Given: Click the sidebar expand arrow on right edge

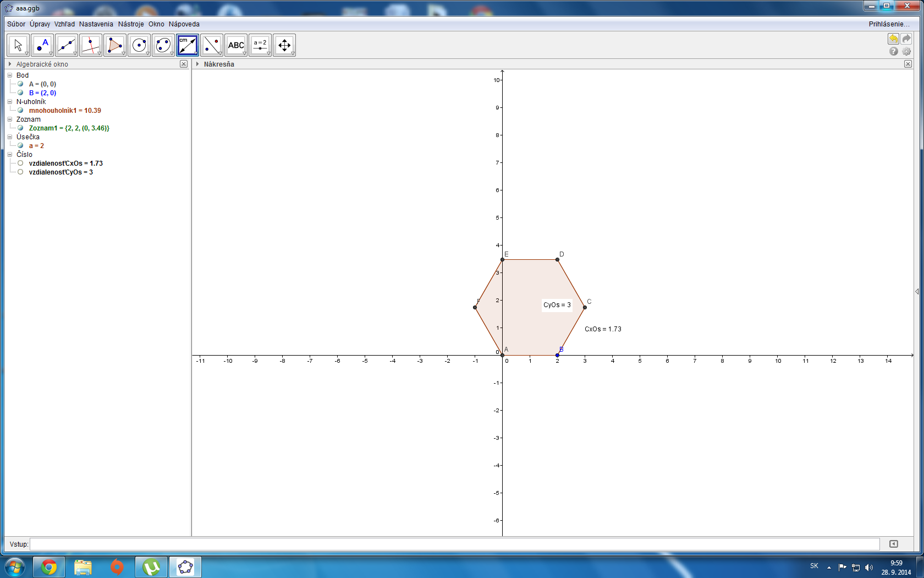Looking at the screenshot, I should pyautogui.click(x=917, y=291).
